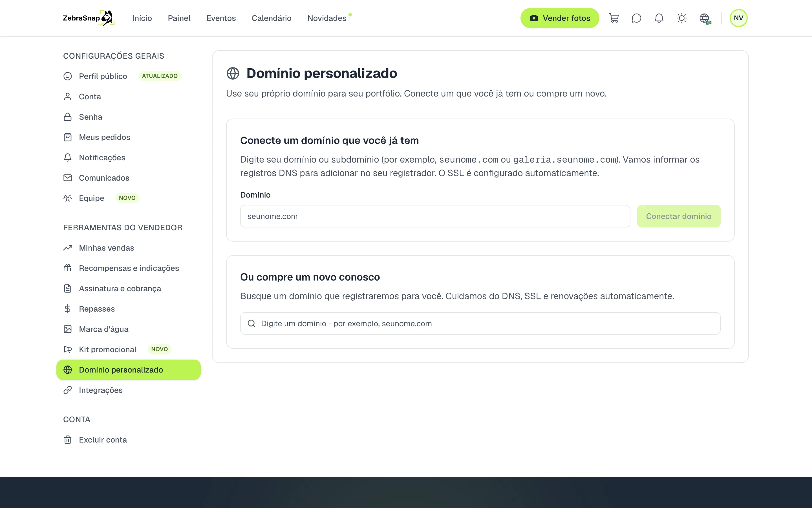This screenshot has height=508, width=812.
Task: Click the NOVO badge next to Equipe
Action: coord(127,198)
